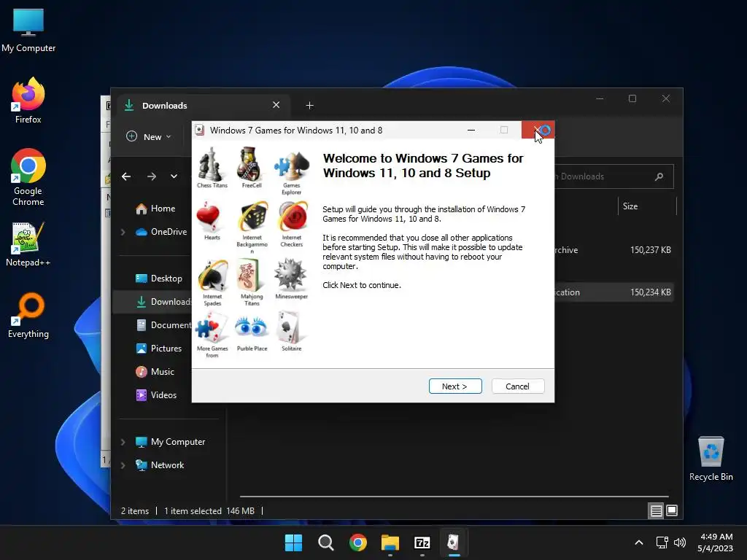This screenshot has height=560, width=747.
Task: Go forward in Explorer
Action: (152, 176)
